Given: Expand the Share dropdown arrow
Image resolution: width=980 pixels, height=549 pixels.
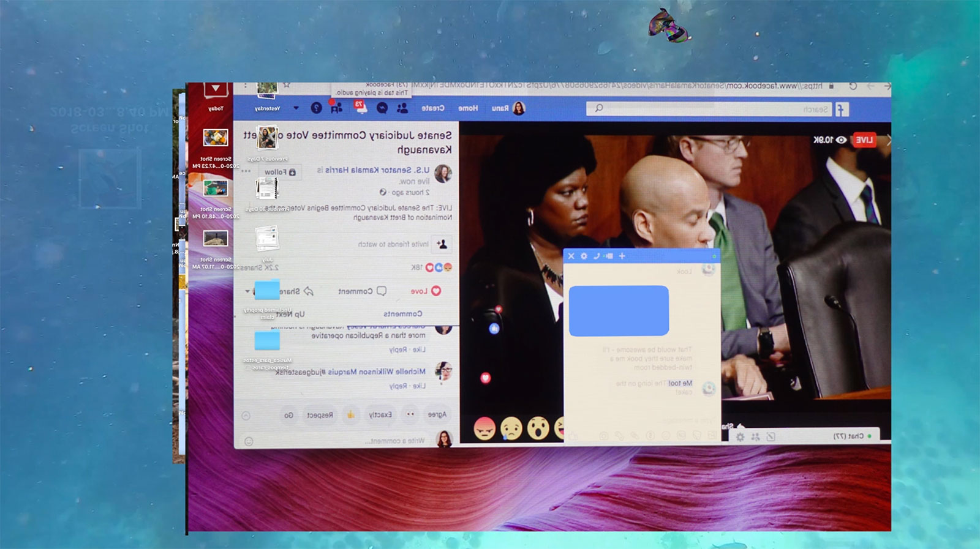Looking at the screenshot, I should click(x=247, y=291).
